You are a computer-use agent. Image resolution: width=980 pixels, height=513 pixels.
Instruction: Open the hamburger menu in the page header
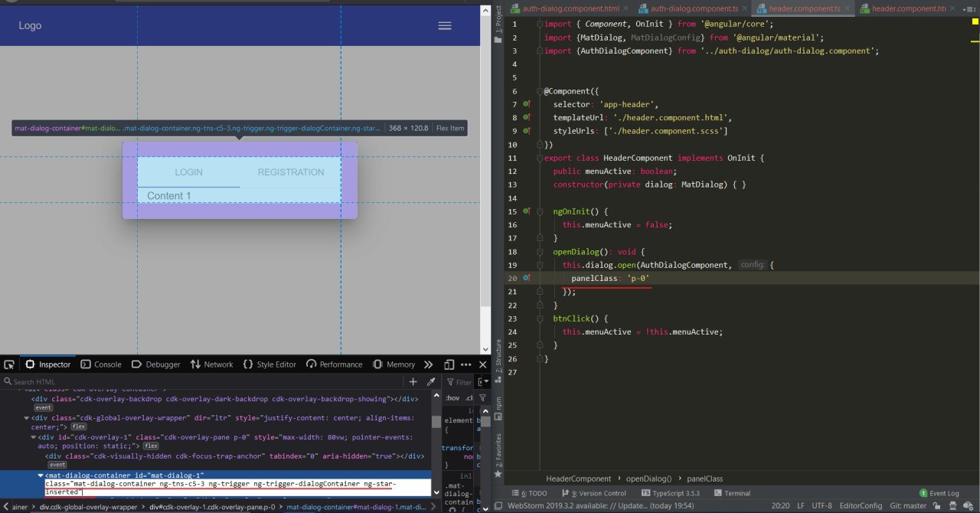(x=444, y=26)
